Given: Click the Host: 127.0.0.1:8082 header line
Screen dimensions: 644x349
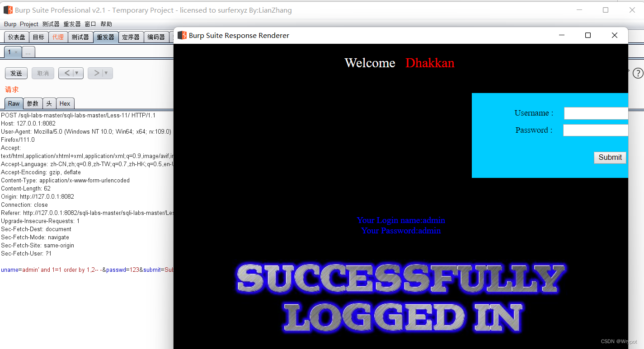Looking at the screenshot, I should [28, 123].
